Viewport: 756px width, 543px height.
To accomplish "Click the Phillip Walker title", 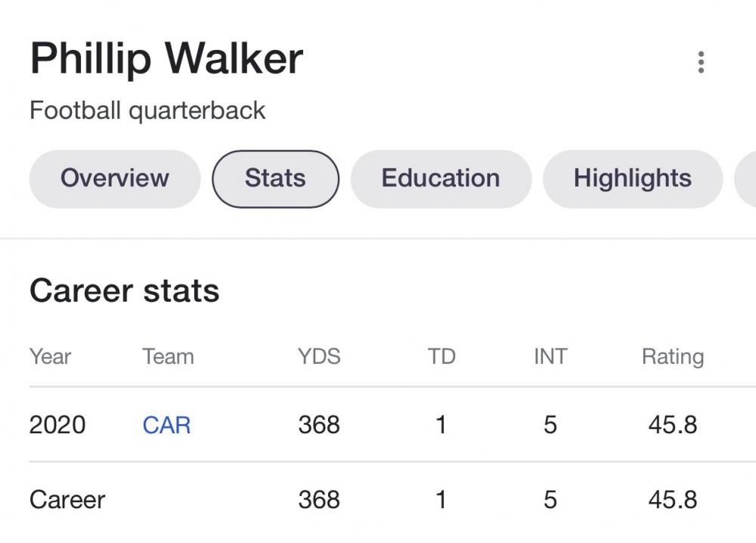I will point(166,59).
